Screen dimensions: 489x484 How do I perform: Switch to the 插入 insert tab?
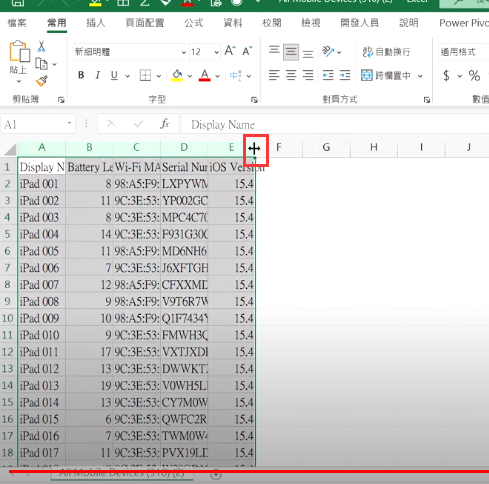tap(96, 23)
